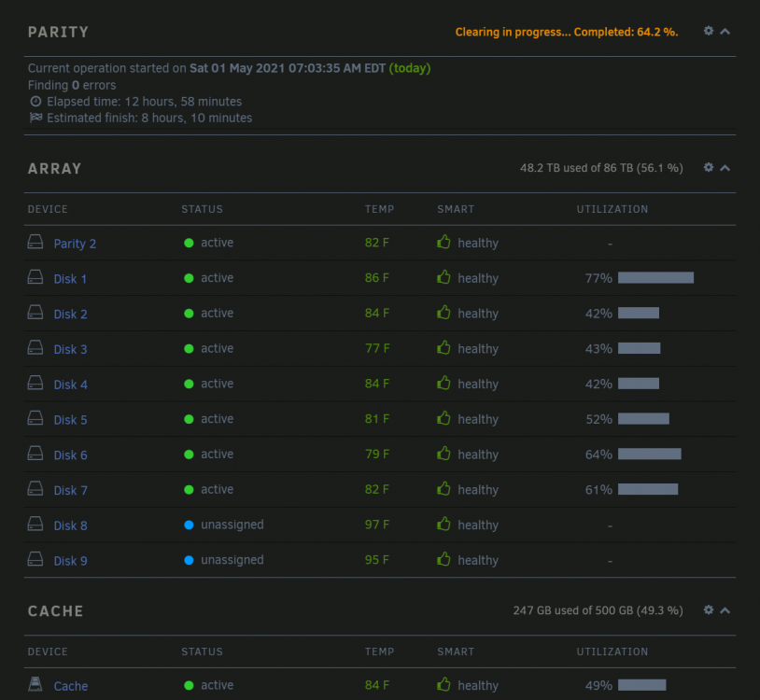Open the Cache device link
Screen dimensions: 760x700
point(71,686)
